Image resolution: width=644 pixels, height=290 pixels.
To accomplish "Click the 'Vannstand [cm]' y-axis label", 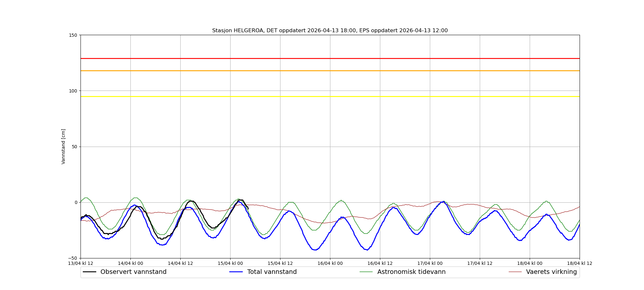I will 63,147.
